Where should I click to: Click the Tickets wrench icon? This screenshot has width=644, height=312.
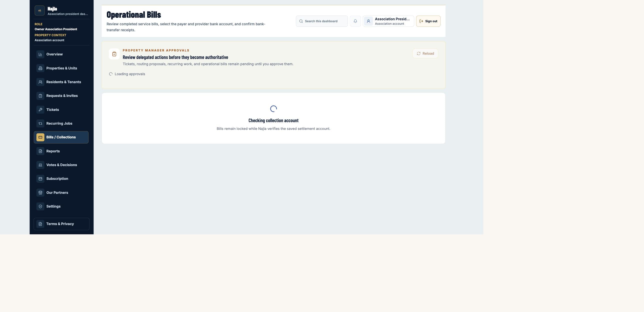(x=40, y=110)
